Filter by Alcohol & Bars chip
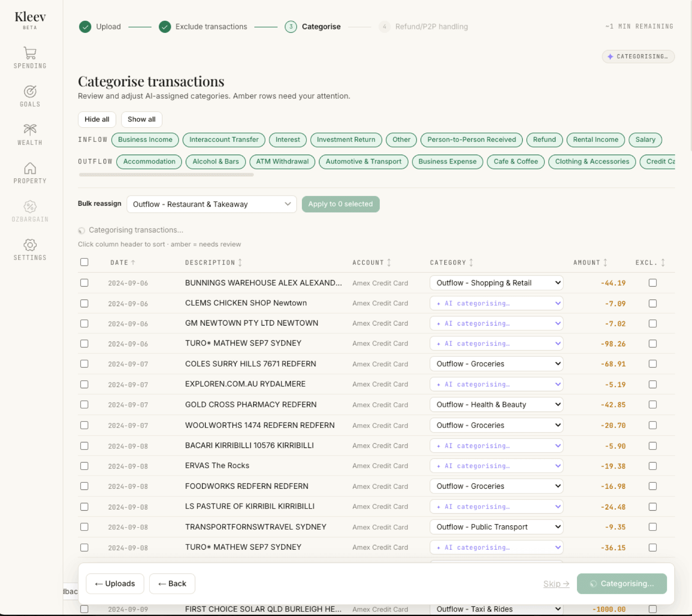The height and width of the screenshot is (616, 692). (216, 162)
